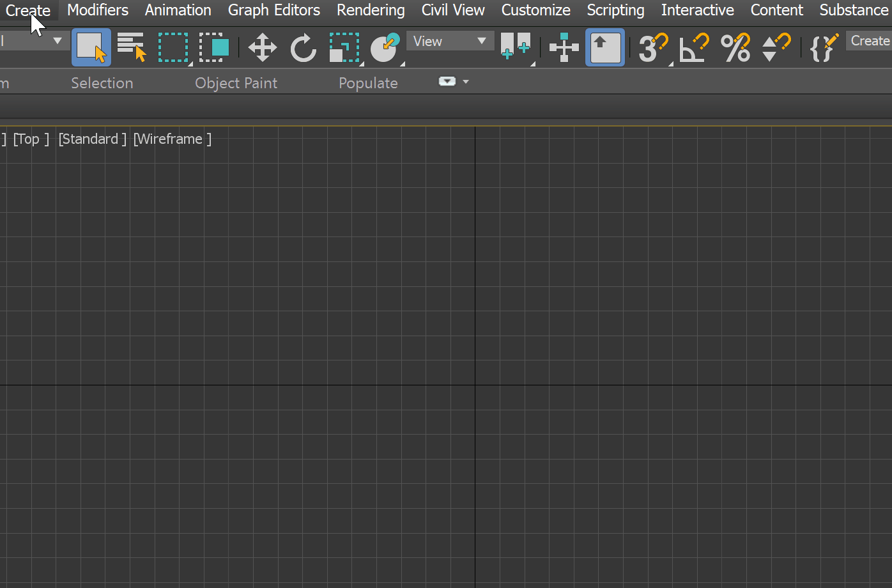Activate the Select and Rotate tool
The width and height of the screenshot is (892, 588).
(x=303, y=47)
